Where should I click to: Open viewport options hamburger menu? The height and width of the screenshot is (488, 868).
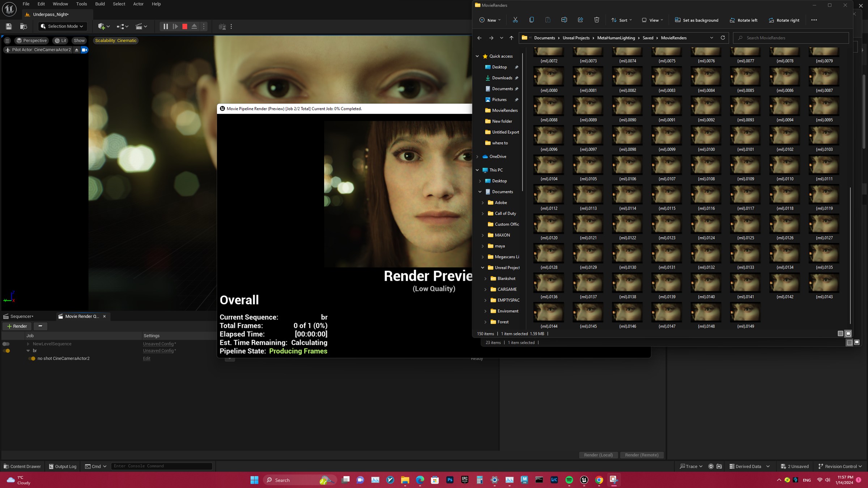[x=7, y=40]
